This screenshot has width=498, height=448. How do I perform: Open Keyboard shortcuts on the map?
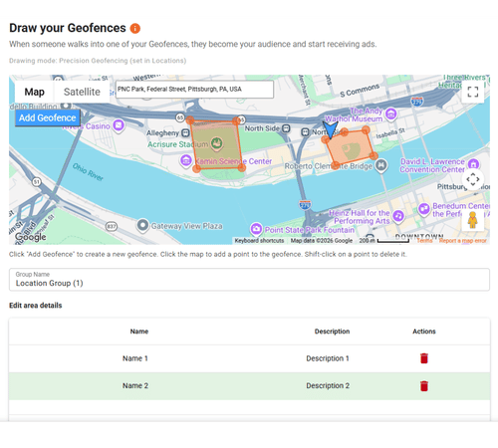259,241
